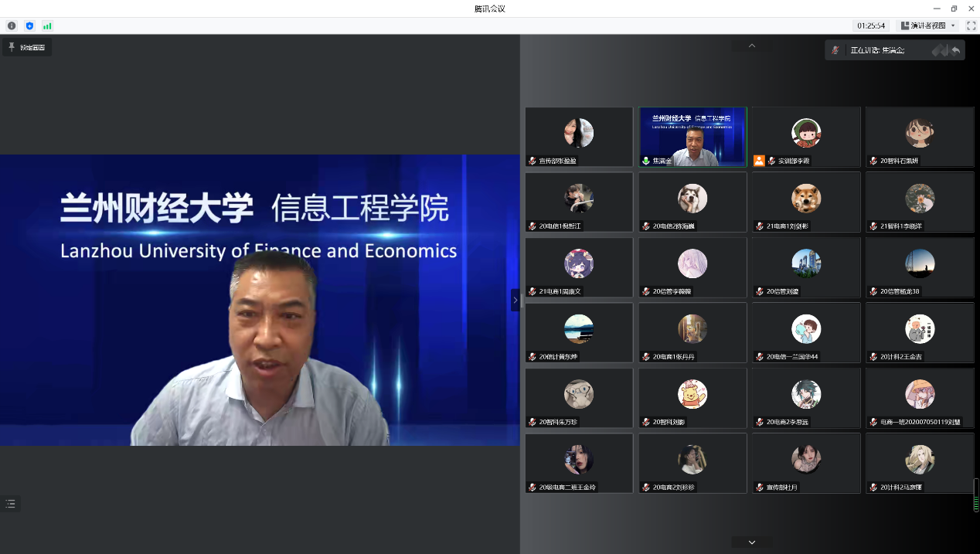The height and width of the screenshot is (554, 980).
Task: Click muted mic icon of 宣传部张盈盈
Action: (x=533, y=161)
